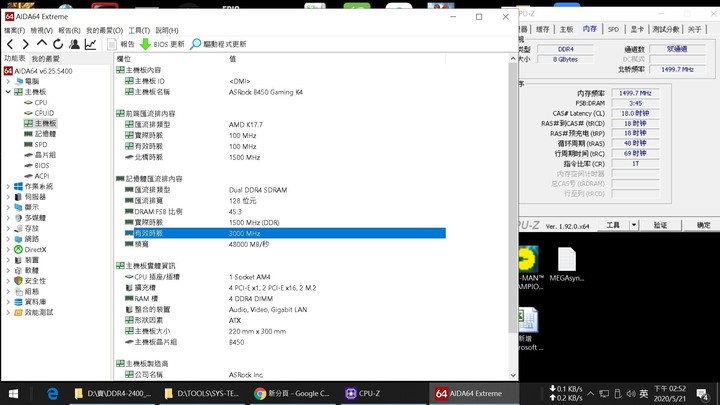Select SPD under motherboard in tree
The width and height of the screenshot is (720, 405).
pyautogui.click(x=40, y=145)
